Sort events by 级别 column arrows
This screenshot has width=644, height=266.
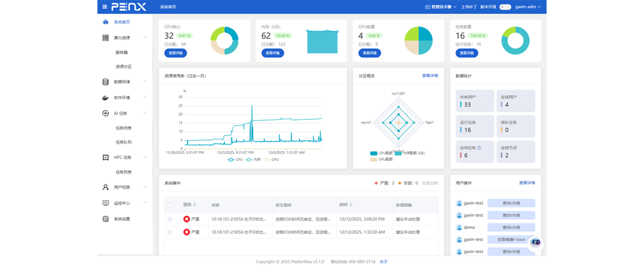(x=194, y=204)
